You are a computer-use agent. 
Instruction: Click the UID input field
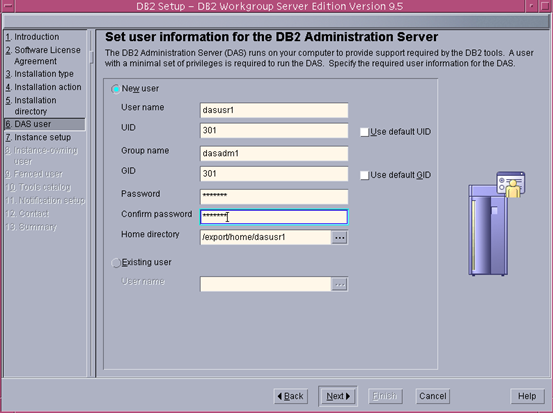point(274,130)
